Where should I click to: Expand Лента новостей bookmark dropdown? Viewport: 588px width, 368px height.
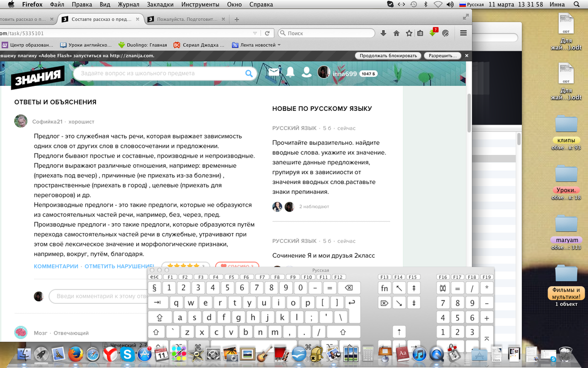[x=279, y=45]
